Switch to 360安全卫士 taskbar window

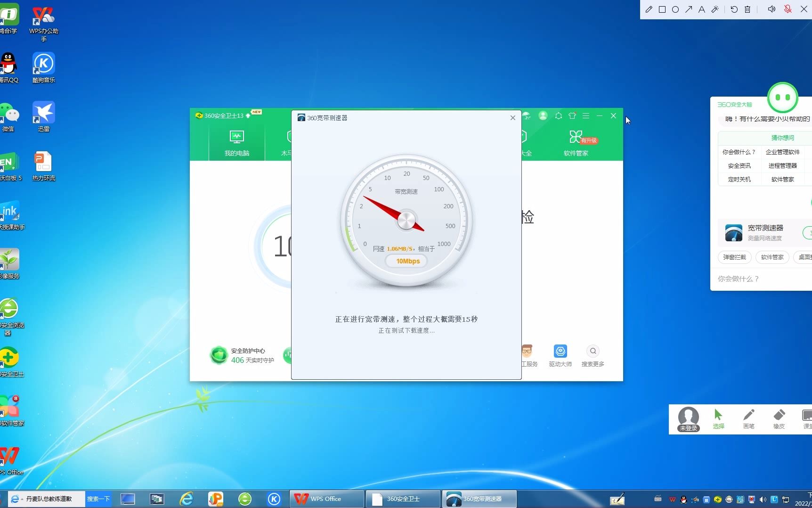pos(403,499)
